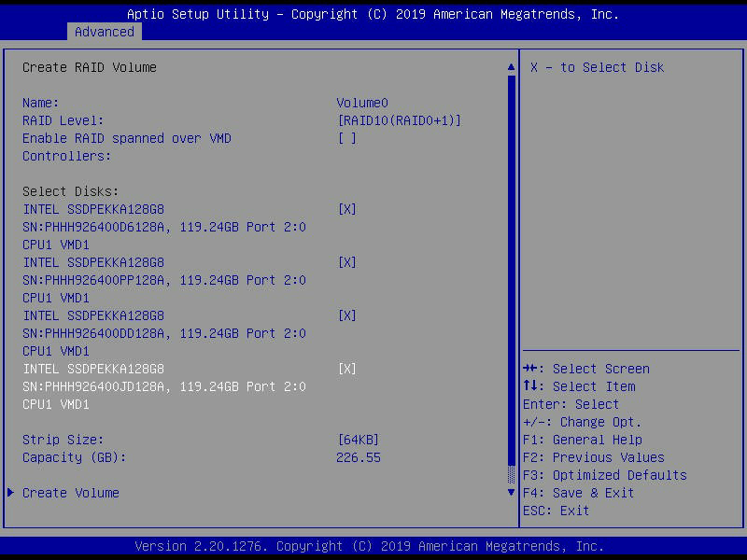Open the Advanced tab
The image size is (747, 560).
pos(105,32)
